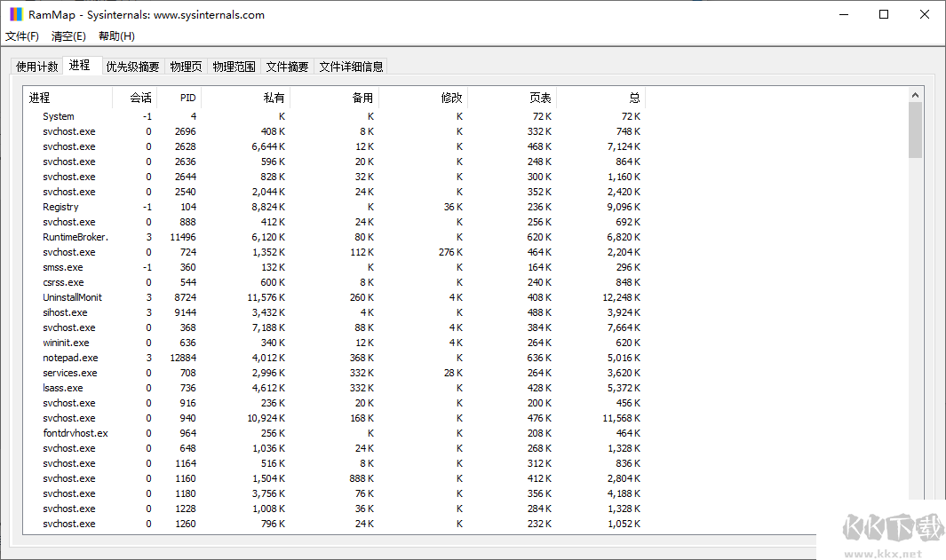Switch to the 物理页 tab
Image resolution: width=946 pixels, height=560 pixels.
(185, 66)
